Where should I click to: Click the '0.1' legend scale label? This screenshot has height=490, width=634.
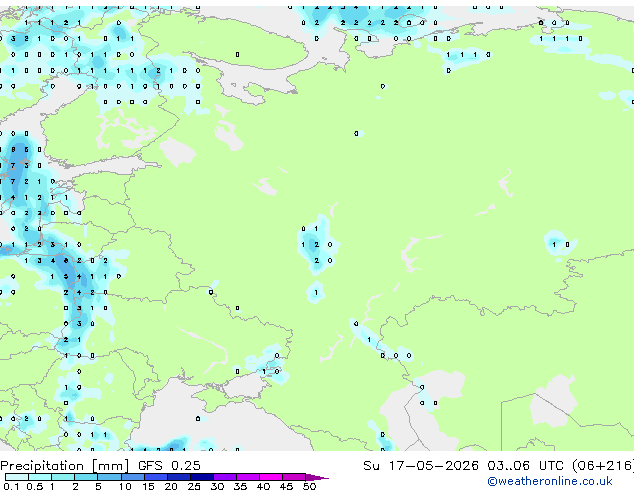pos(11,486)
